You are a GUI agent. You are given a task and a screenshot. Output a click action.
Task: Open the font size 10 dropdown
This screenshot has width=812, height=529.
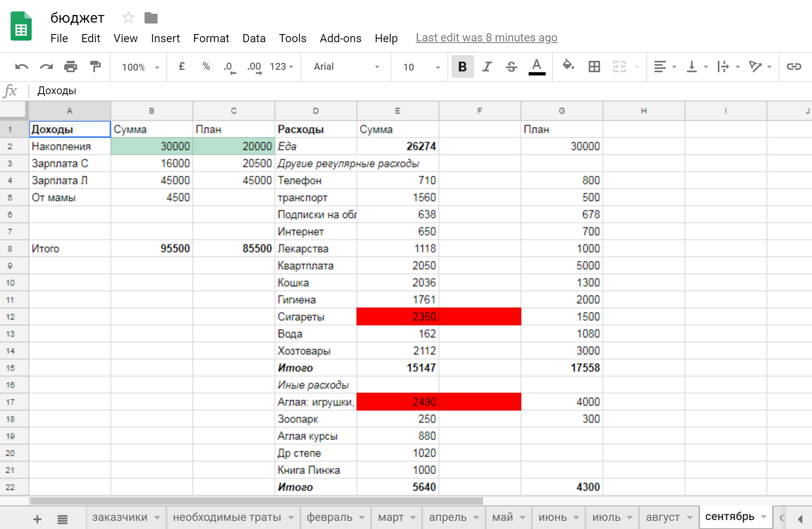(421, 67)
